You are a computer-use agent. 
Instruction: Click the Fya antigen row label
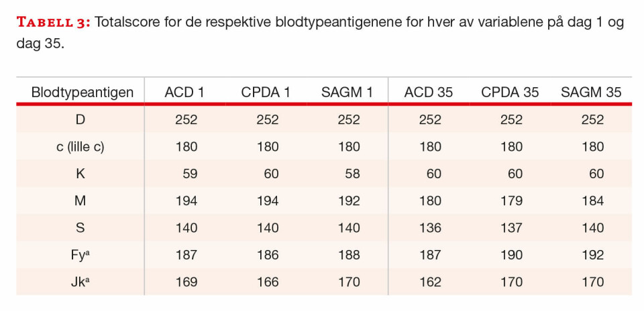pos(80,255)
